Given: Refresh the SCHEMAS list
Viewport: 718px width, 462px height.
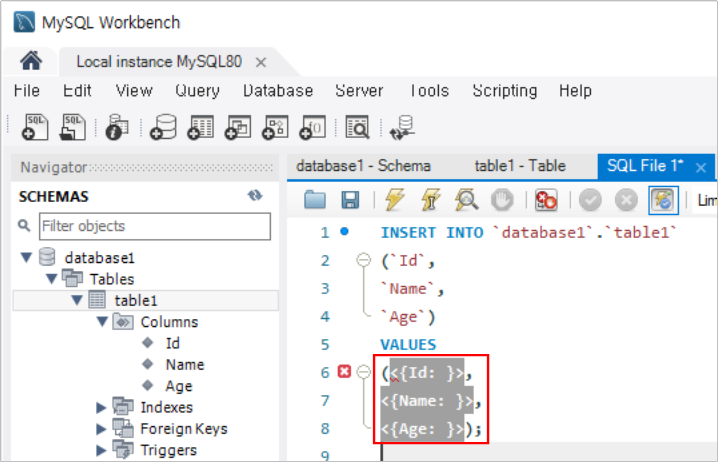Looking at the screenshot, I should pos(255,196).
